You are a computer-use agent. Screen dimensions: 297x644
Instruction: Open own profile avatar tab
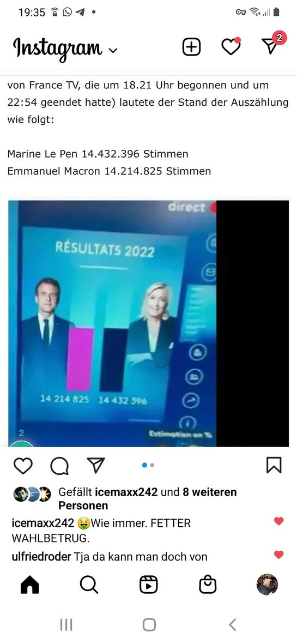click(x=267, y=585)
